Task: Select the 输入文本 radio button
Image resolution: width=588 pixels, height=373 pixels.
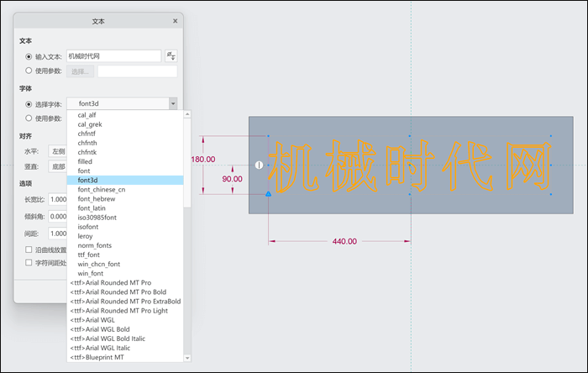Action: point(29,56)
